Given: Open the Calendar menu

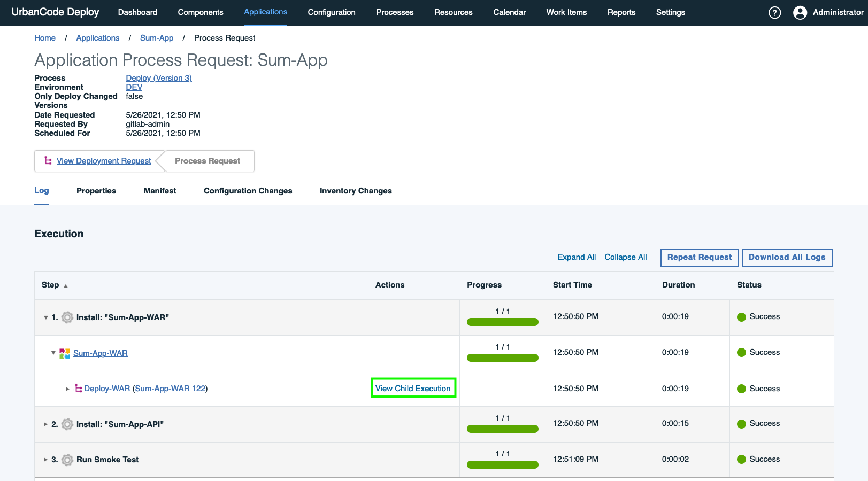Looking at the screenshot, I should [x=510, y=12].
